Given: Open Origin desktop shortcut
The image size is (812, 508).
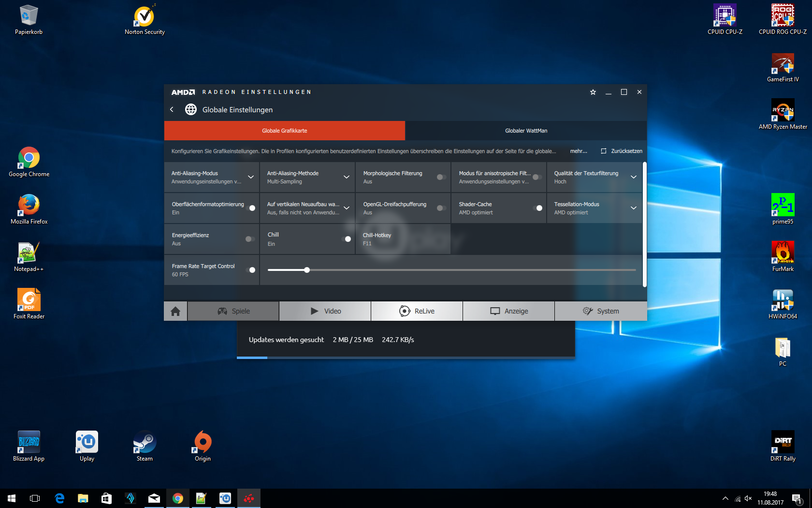Looking at the screenshot, I should point(203,447).
